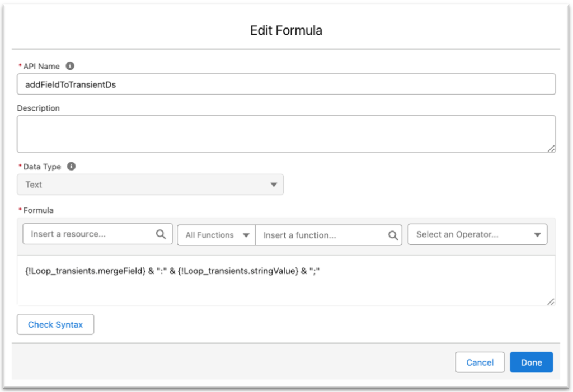The image size is (573, 392).
Task: Click Done to save the formula
Action: coord(531,362)
